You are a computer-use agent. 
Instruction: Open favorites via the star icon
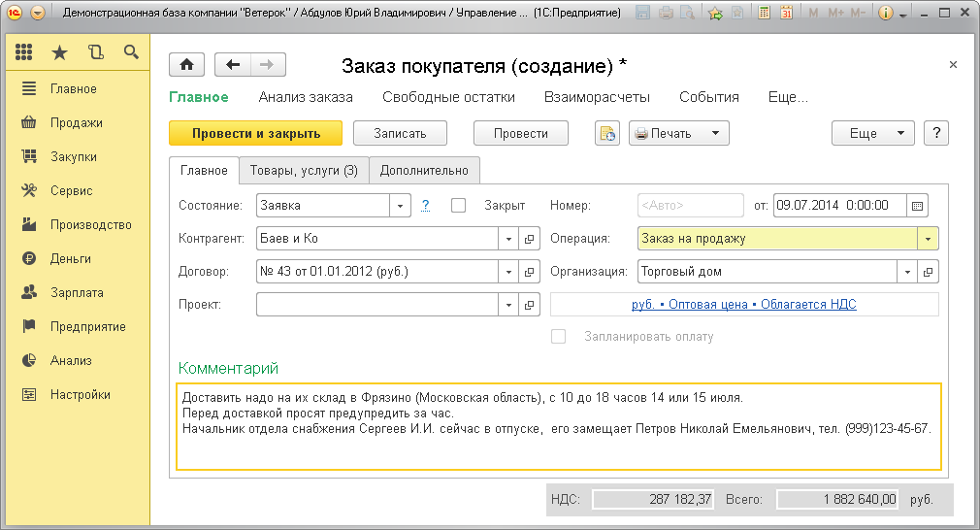pyautogui.click(x=59, y=52)
